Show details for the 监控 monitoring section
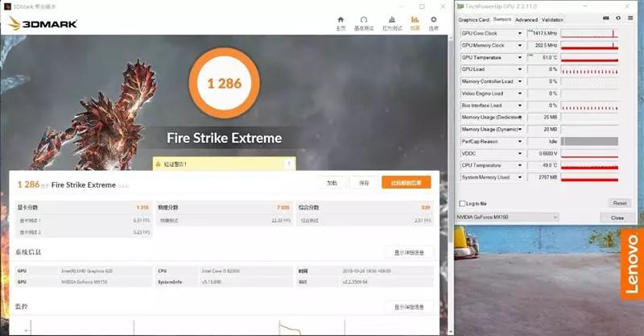644x336 pixels. [x=409, y=307]
